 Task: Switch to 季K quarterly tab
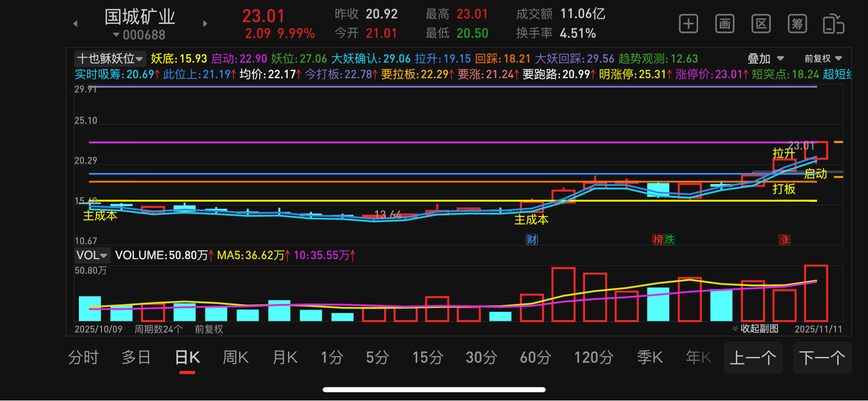(x=650, y=358)
